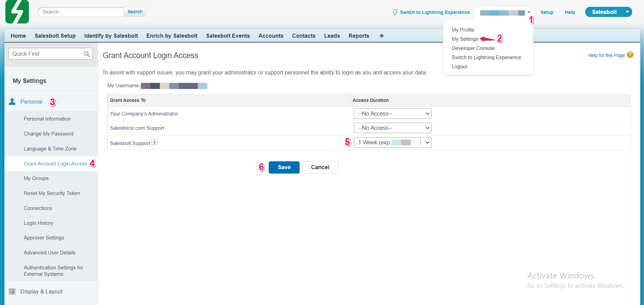This screenshot has width=644, height=305.
Task: Open Developer Console from user menu
Action: pyautogui.click(x=473, y=48)
